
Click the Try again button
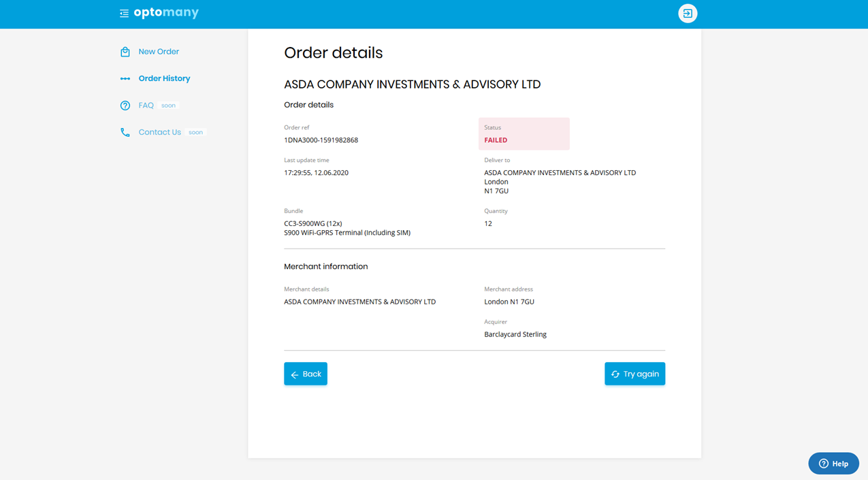coord(634,374)
